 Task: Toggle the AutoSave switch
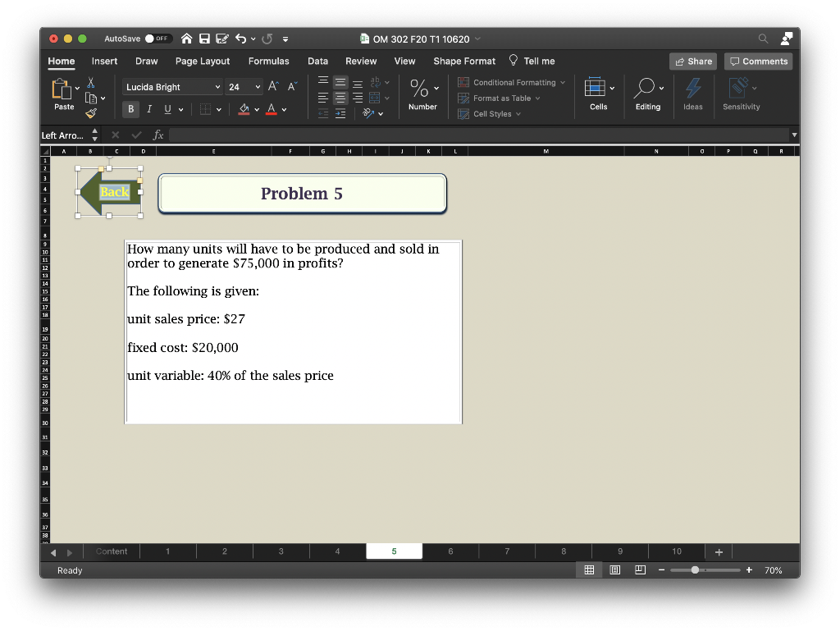pyautogui.click(x=158, y=39)
